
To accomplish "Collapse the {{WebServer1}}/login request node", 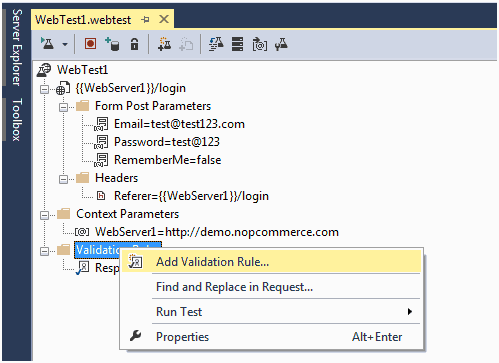I will [x=44, y=89].
